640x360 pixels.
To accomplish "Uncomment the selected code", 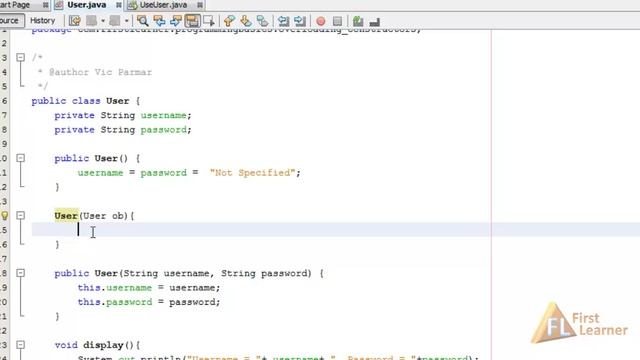I will pos(375,21).
